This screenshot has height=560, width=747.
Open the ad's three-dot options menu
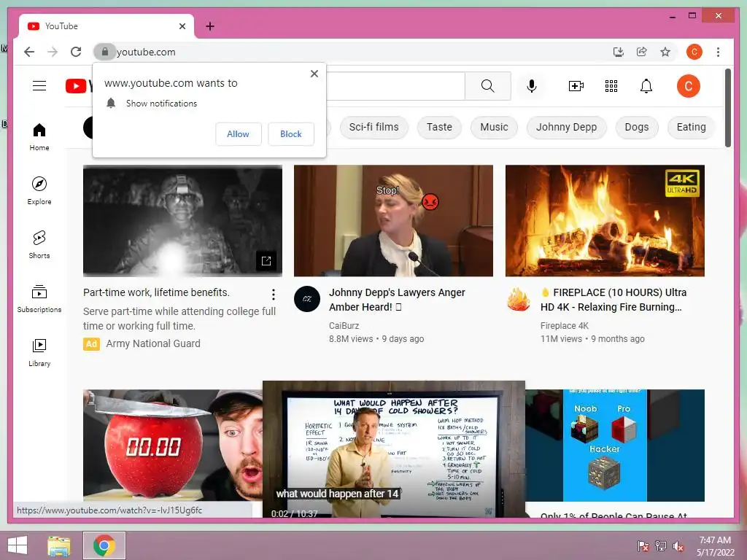[274, 295]
